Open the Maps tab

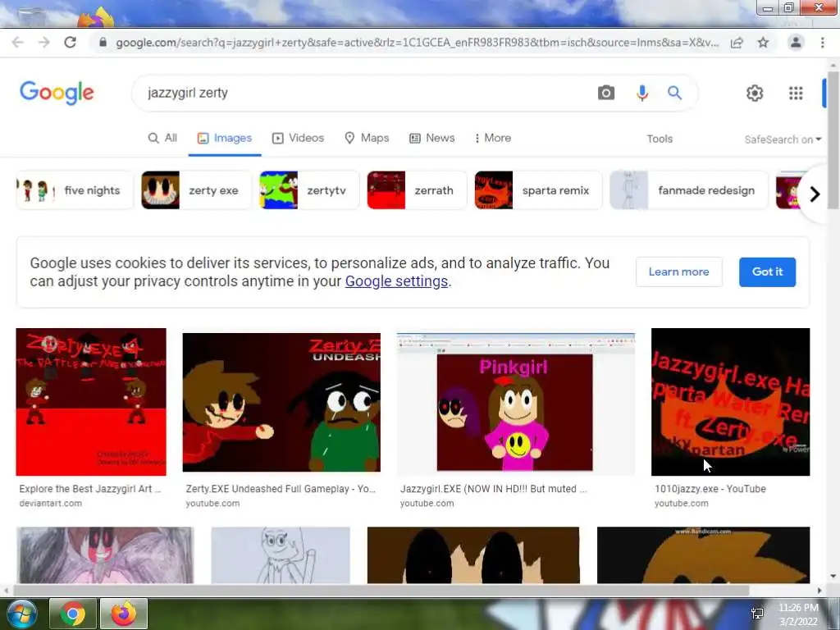(367, 138)
